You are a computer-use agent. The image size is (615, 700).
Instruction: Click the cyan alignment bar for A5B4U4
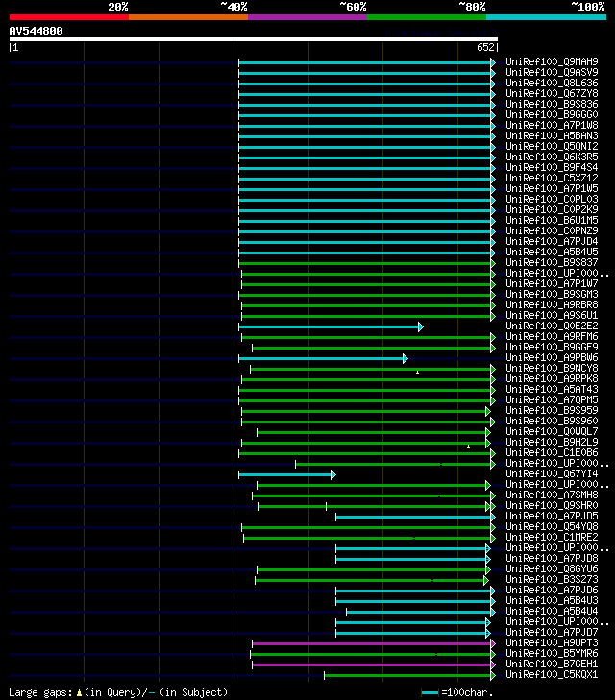click(420, 613)
